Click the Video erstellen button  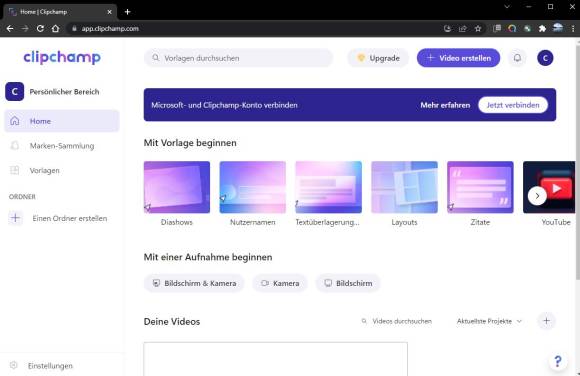(458, 58)
